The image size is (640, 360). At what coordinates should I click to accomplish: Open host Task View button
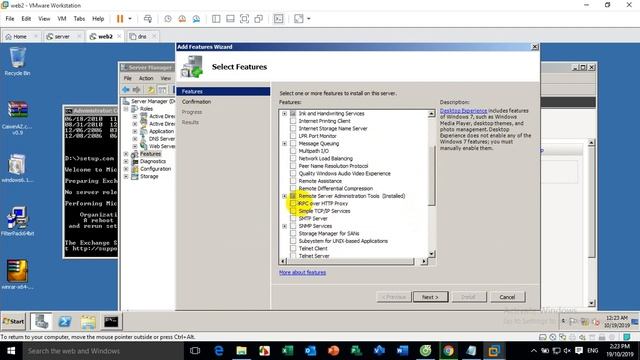click(195, 351)
